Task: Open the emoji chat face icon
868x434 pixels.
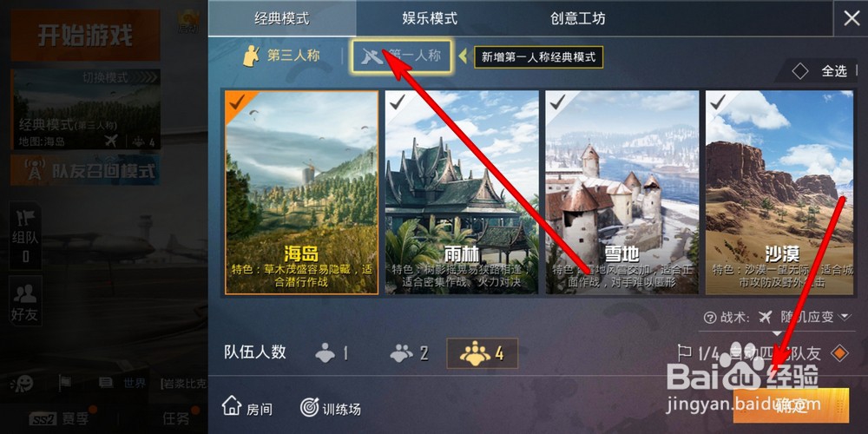Action: 23,383
